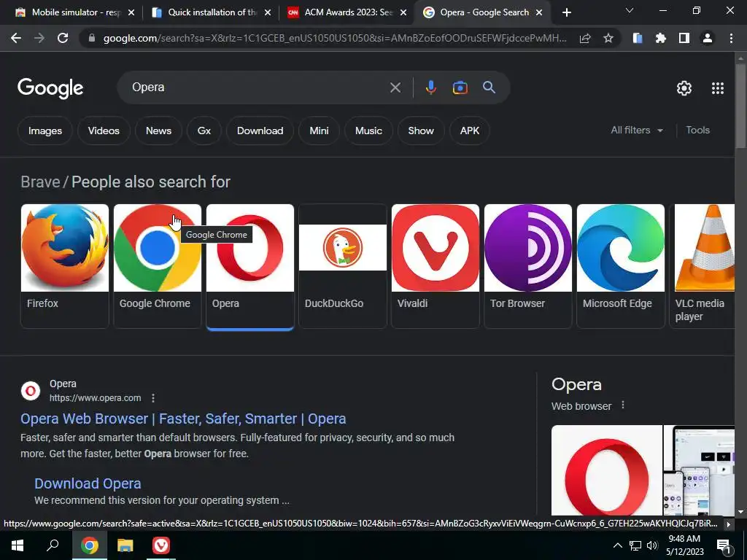
Task: Click the forward navigation arrow
Action: point(39,38)
